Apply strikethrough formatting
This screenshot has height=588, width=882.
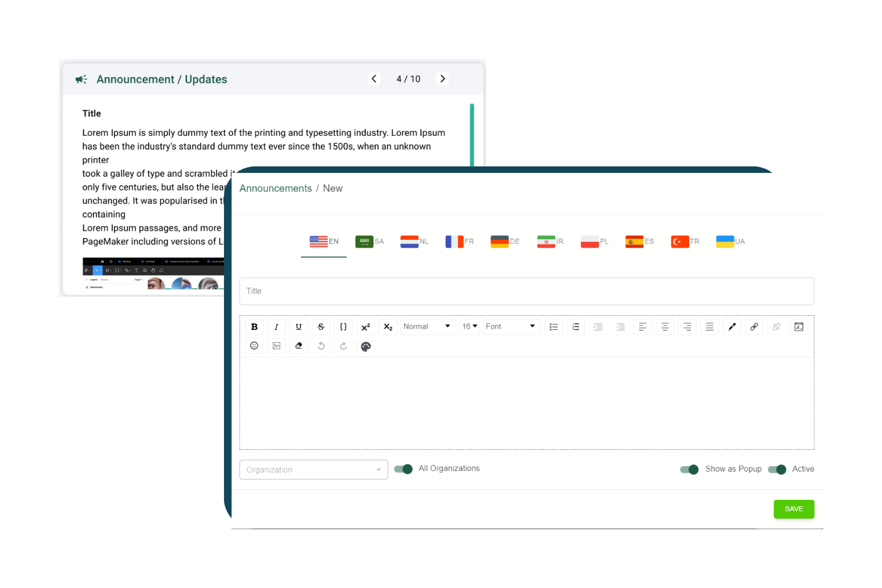(321, 327)
